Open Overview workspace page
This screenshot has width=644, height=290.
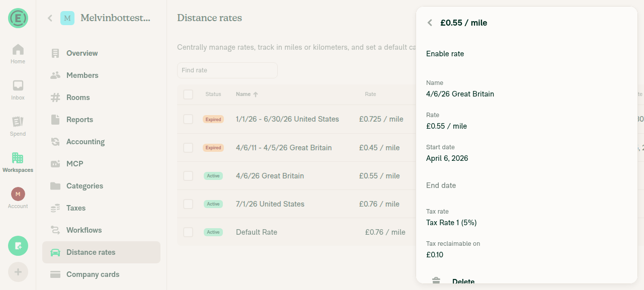pos(101,53)
